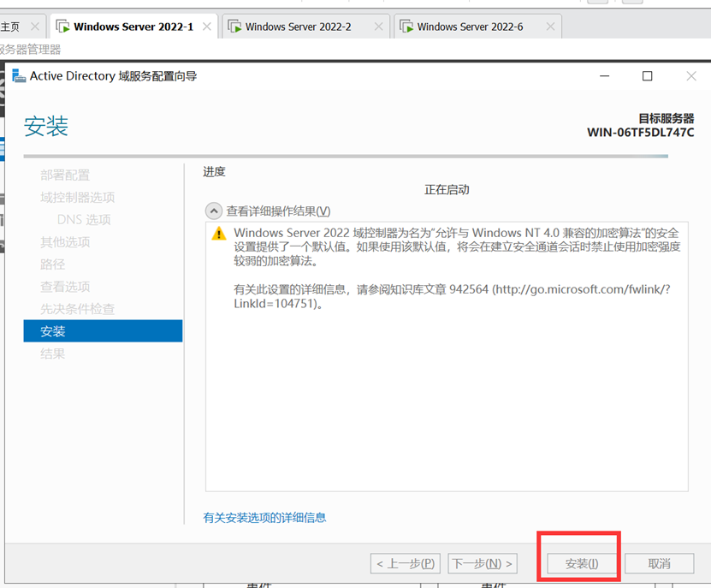Screen dimensions: 711x588
Task: Click the VM icon on Windows Server 2022-2 tab
Action: point(234,27)
